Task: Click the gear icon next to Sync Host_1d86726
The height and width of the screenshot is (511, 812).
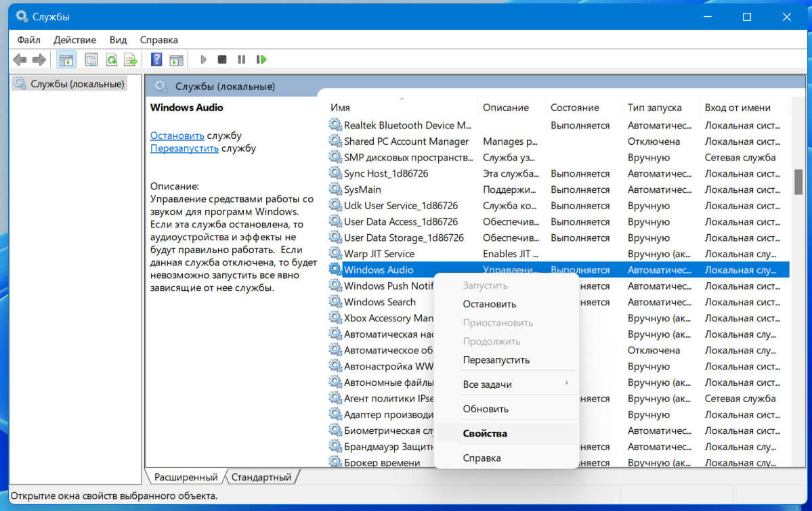Action: tap(335, 173)
